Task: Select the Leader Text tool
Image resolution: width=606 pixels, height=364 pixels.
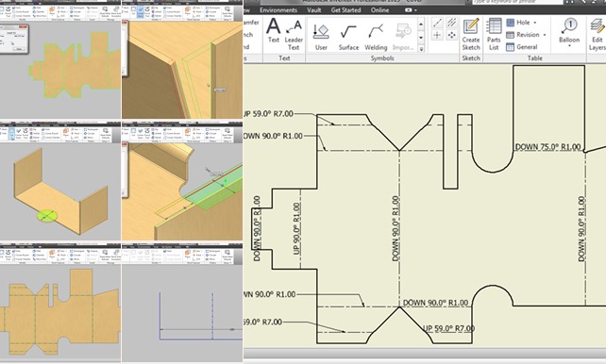Action: pyautogui.click(x=294, y=36)
